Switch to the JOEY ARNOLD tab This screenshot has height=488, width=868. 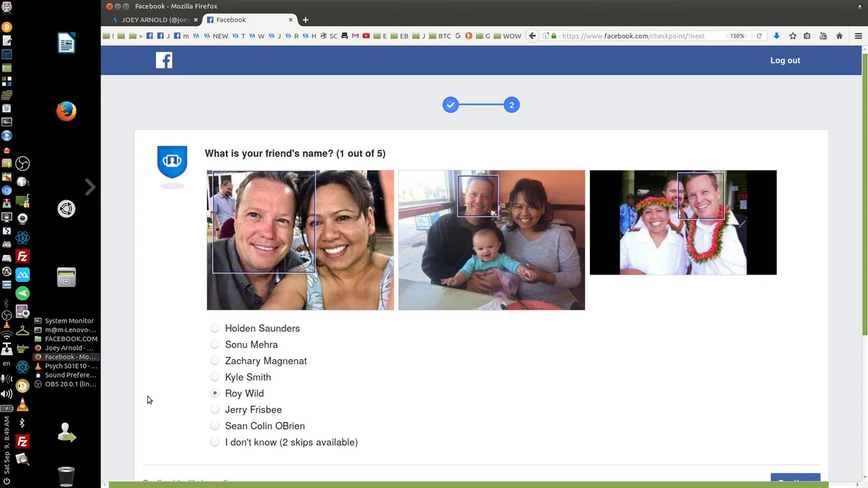tap(155, 20)
